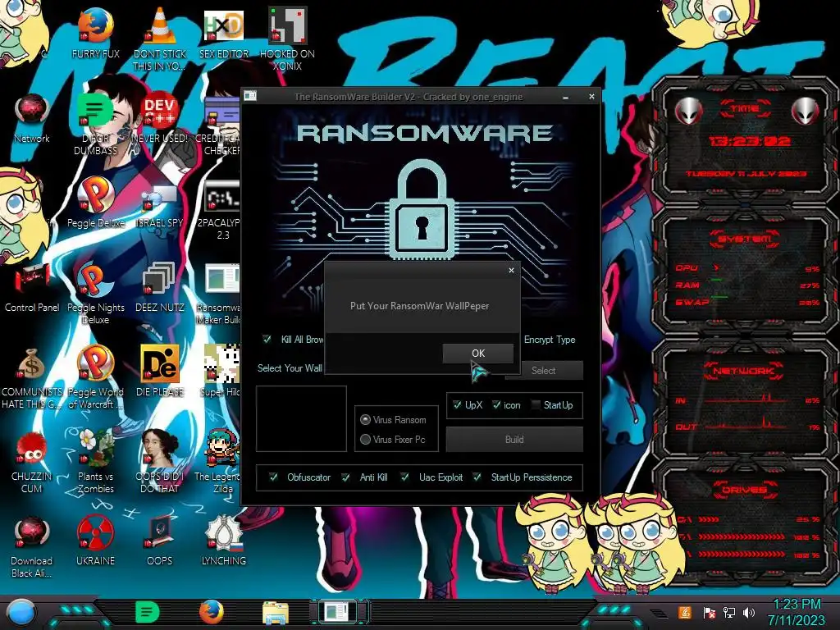
Task: Click the network tray icon
Action: click(728, 613)
